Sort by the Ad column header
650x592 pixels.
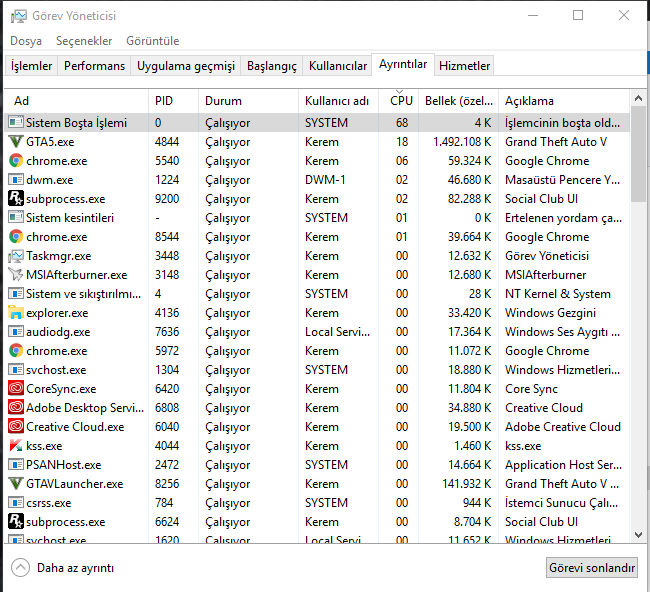[76, 101]
